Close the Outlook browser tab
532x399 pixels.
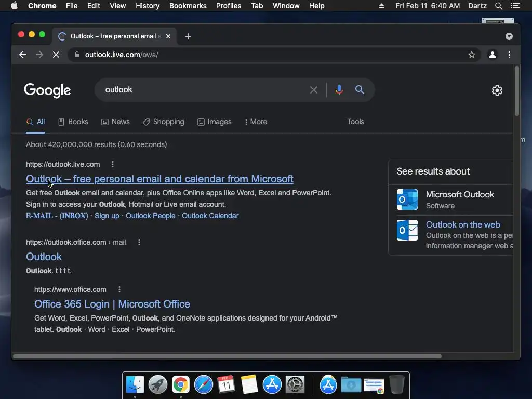[x=168, y=36]
